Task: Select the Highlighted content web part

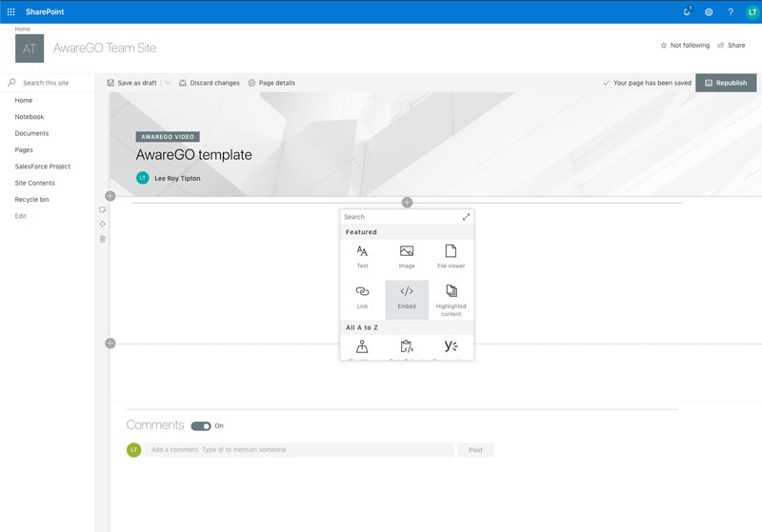Action: click(451, 300)
